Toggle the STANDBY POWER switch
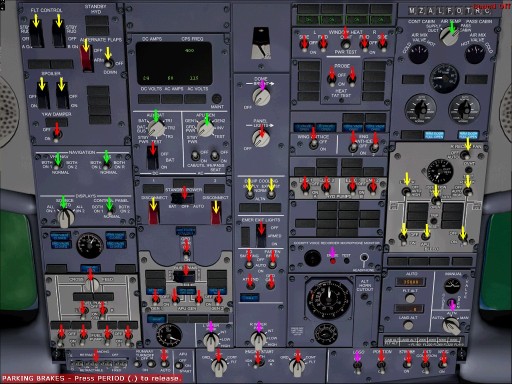Viewport: 512px width, 384px height. (x=184, y=198)
